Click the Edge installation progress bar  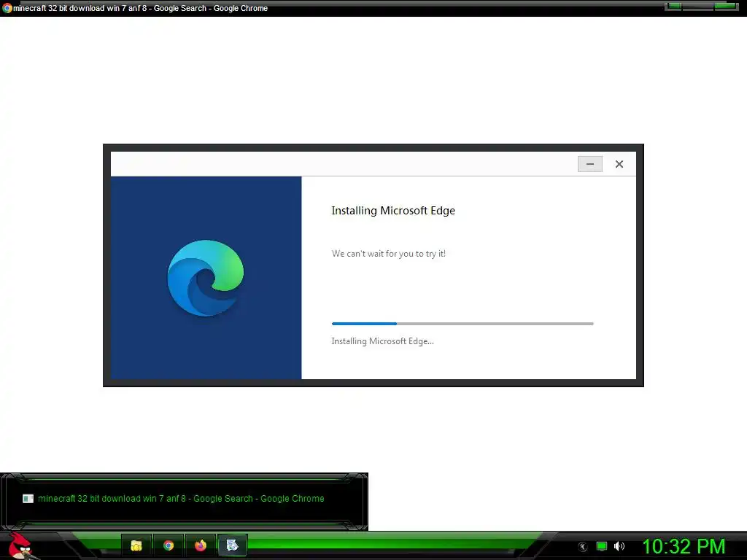tap(462, 324)
